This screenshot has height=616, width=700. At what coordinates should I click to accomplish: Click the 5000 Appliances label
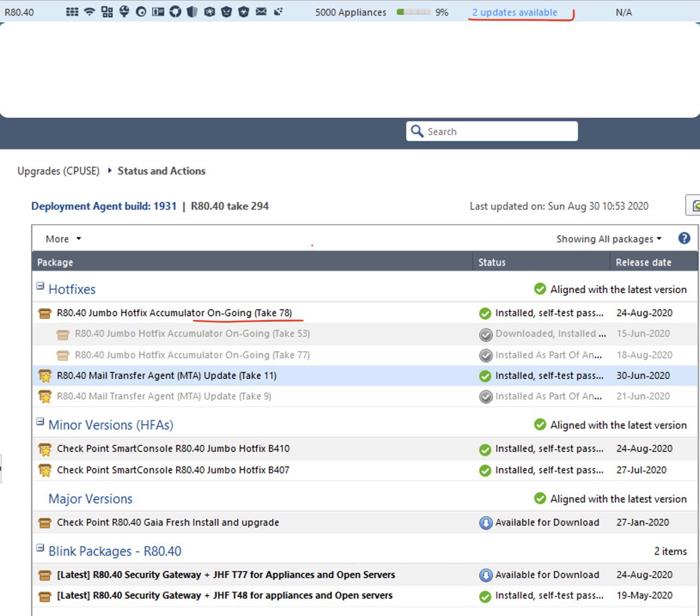point(351,12)
